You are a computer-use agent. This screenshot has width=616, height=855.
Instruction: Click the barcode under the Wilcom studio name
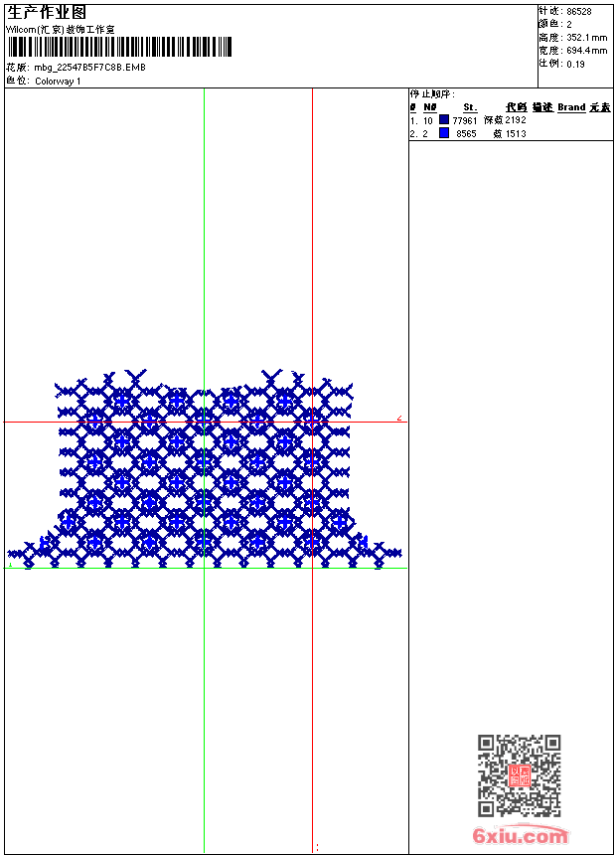click(x=119, y=47)
